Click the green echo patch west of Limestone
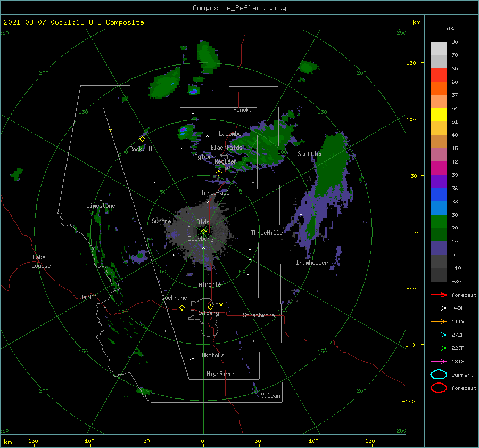 [x=16, y=174]
